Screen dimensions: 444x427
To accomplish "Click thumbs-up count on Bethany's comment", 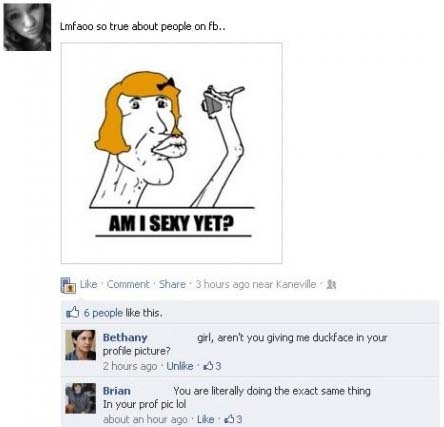I will click(213, 366).
